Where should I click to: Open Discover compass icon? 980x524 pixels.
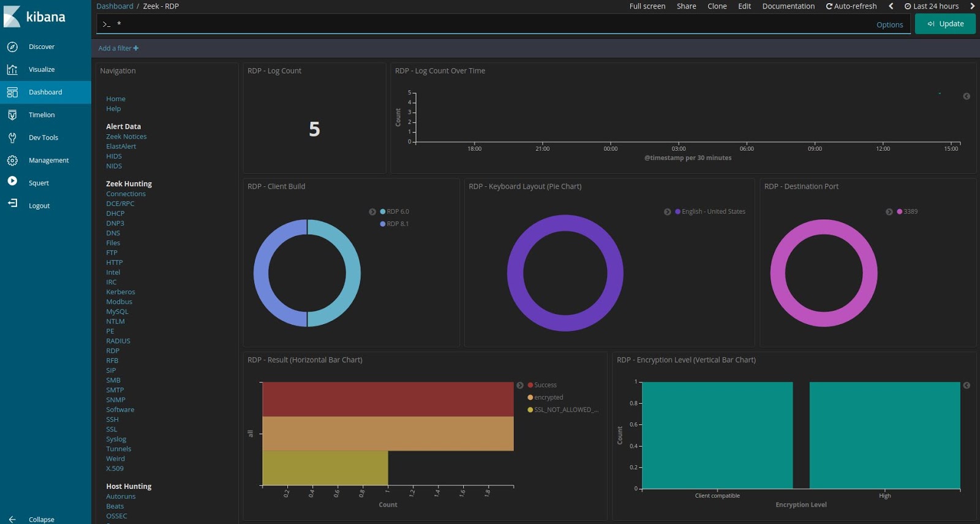pyautogui.click(x=12, y=47)
